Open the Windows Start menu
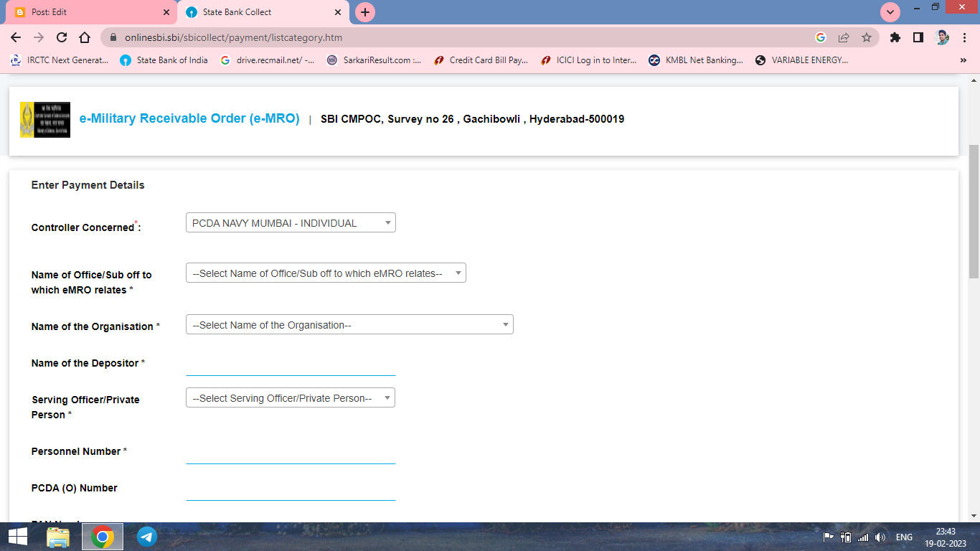The height and width of the screenshot is (551, 980). pyautogui.click(x=17, y=536)
